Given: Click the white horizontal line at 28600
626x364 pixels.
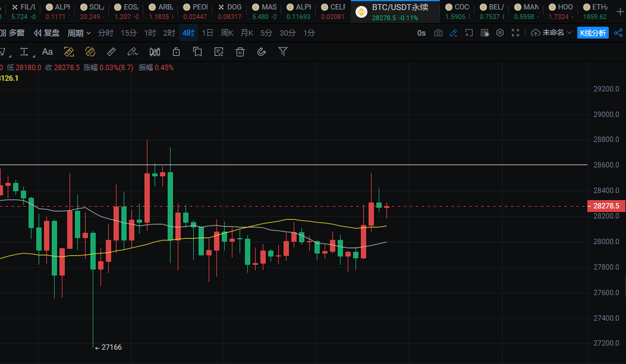Looking at the screenshot, I should click(293, 165).
